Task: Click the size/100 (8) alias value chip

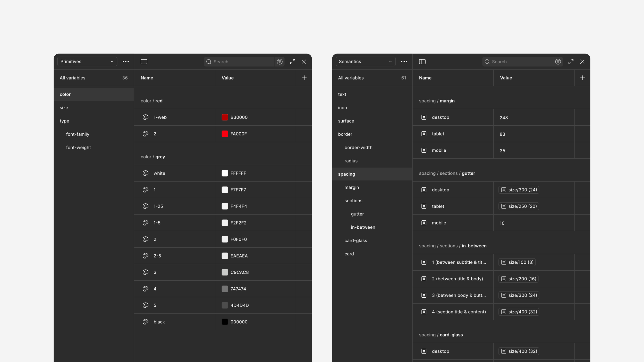Action: pyautogui.click(x=517, y=262)
